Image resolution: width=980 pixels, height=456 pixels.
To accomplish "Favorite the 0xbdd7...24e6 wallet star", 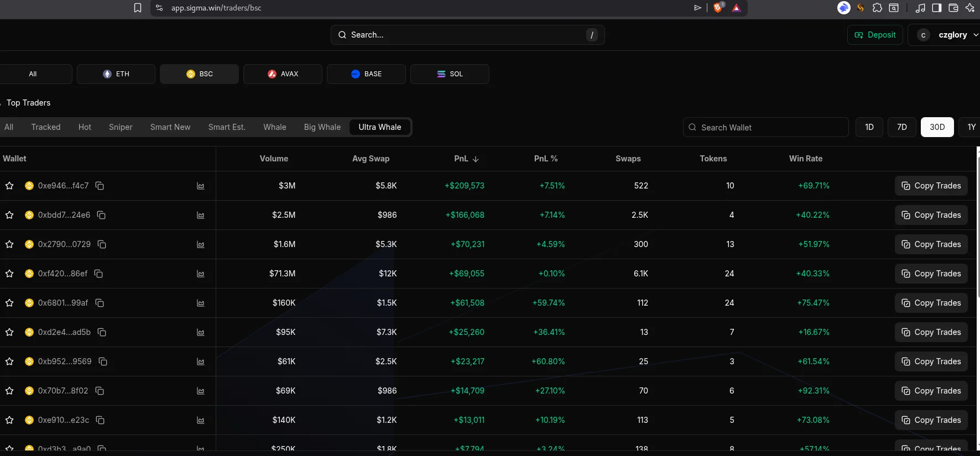I will coord(9,215).
